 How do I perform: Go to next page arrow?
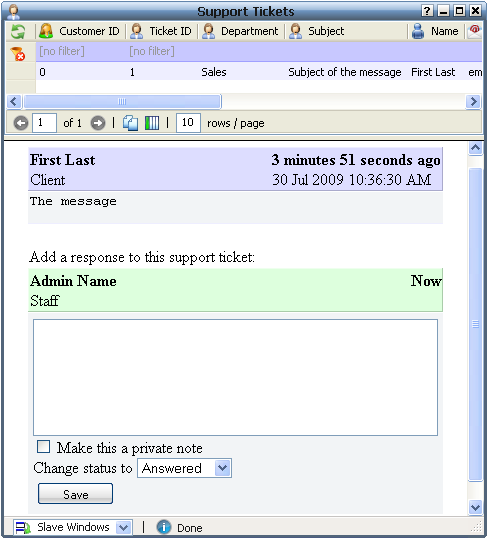98,123
